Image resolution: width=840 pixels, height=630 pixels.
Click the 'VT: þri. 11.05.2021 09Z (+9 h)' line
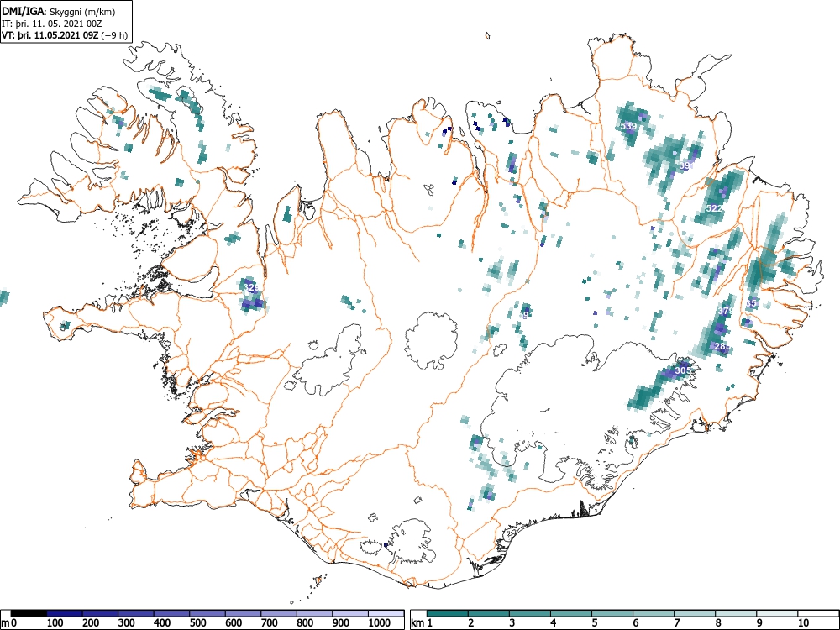(x=65, y=35)
